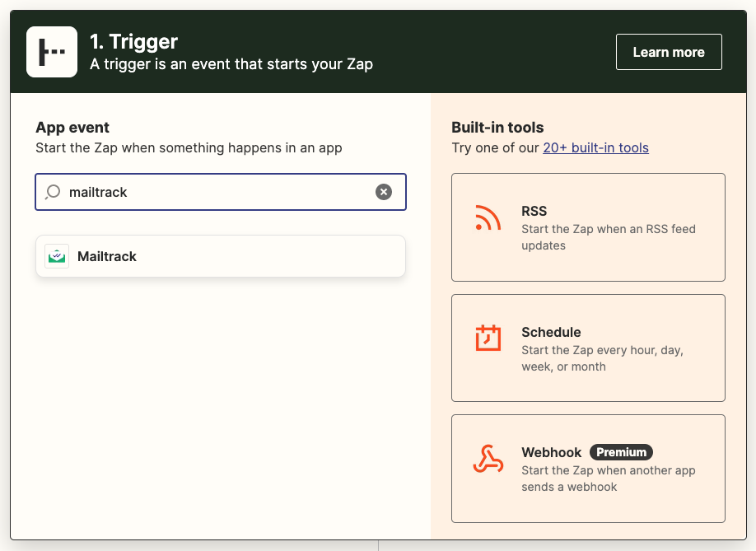Click the "1. Trigger" header title
Image resolution: width=756 pixels, height=551 pixels.
[133, 41]
